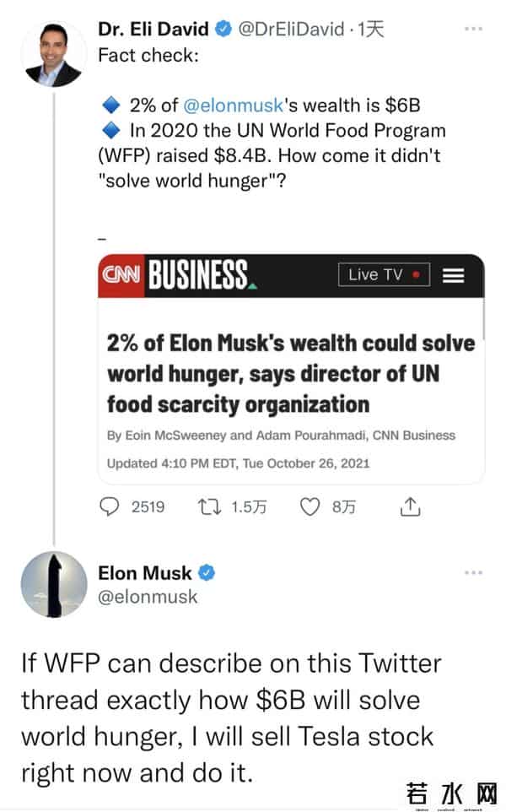
Task: Open CNN hamburger menu icon
Action: 455,275
